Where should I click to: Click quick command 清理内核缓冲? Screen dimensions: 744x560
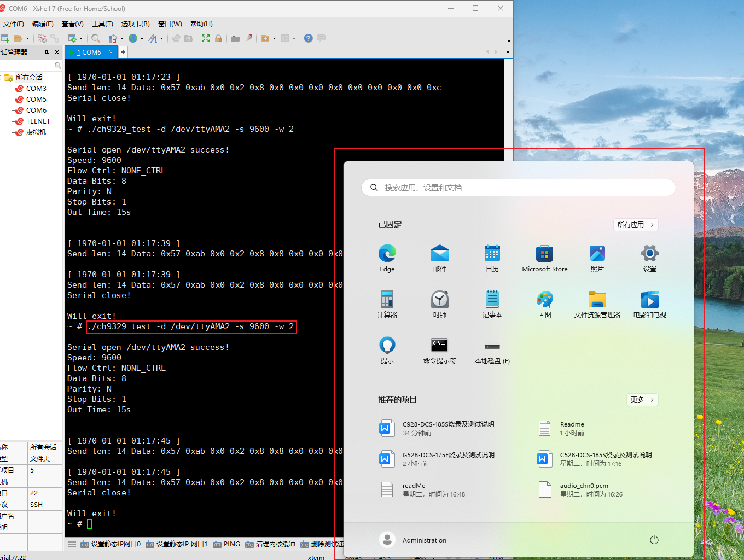270,544
